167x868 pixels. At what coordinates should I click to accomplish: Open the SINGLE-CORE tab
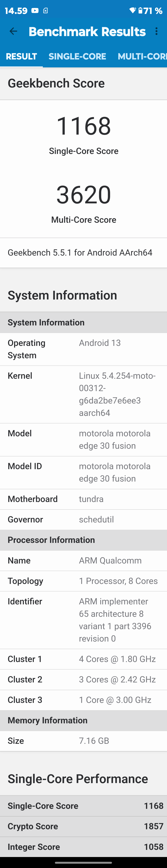[77, 56]
